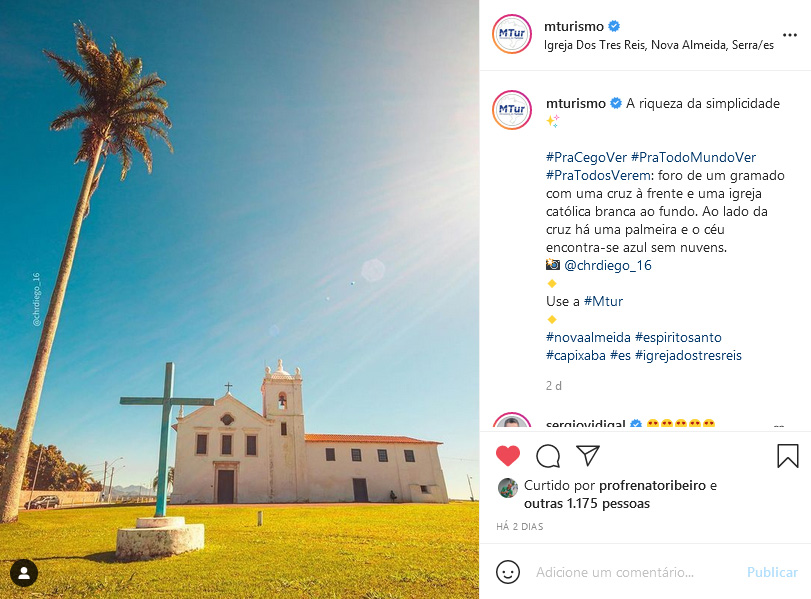Open location Igreja Dos Tres Reis link

[x=658, y=45]
